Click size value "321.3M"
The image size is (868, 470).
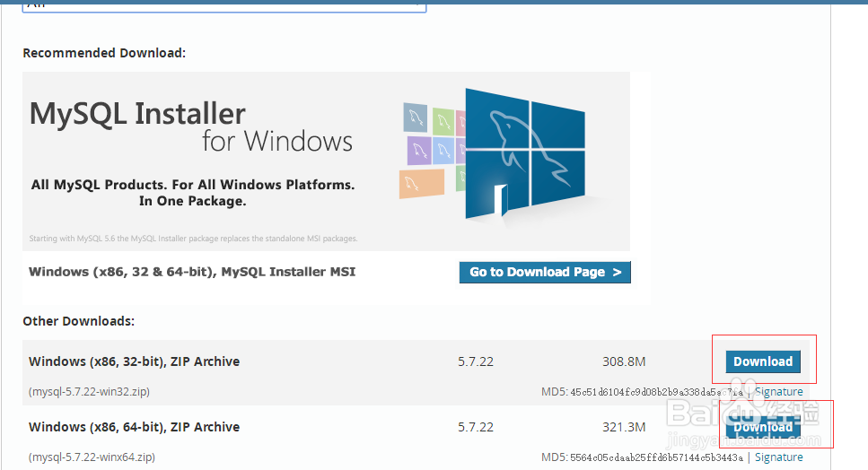coord(624,427)
